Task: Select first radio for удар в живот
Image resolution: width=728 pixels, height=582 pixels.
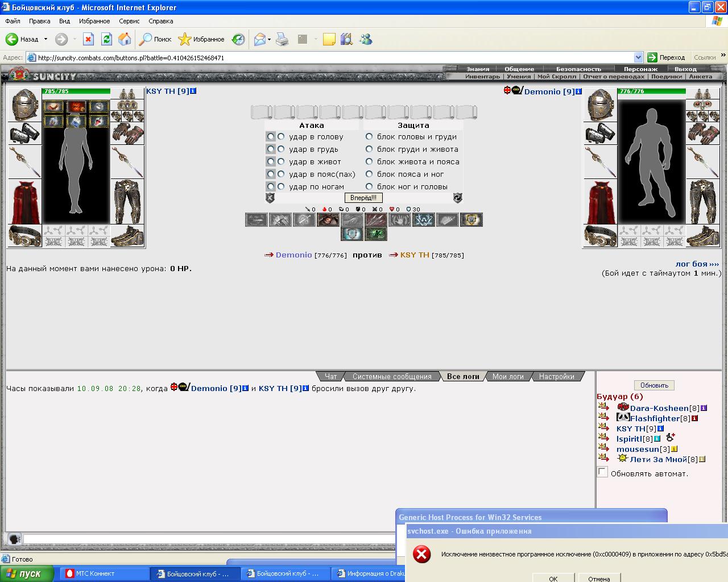Action: pos(270,161)
